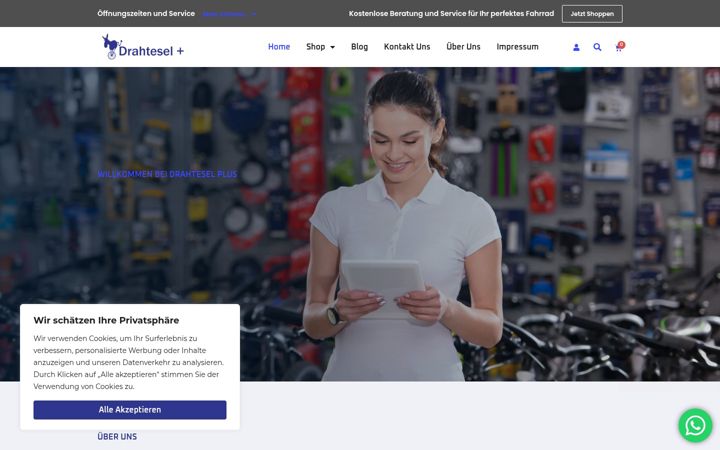The image size is (720, 450).
Task: Click the Drahtesel + logo
Action: click(143, 47)
